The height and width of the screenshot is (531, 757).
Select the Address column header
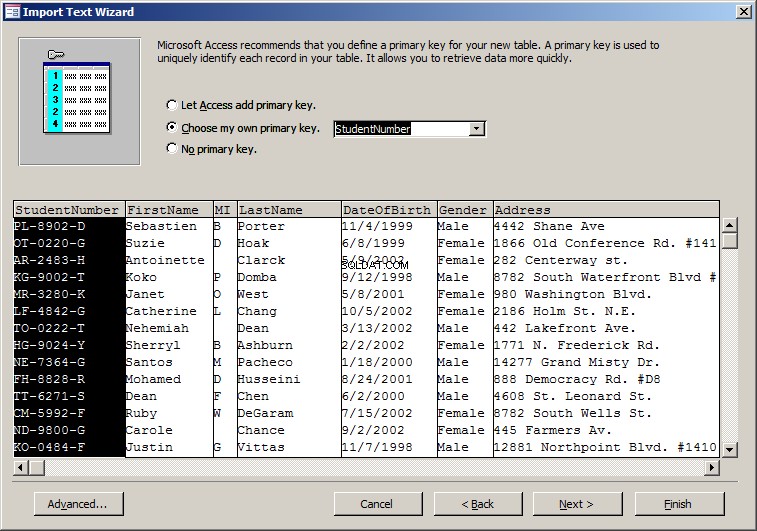(x=606, y=210)
